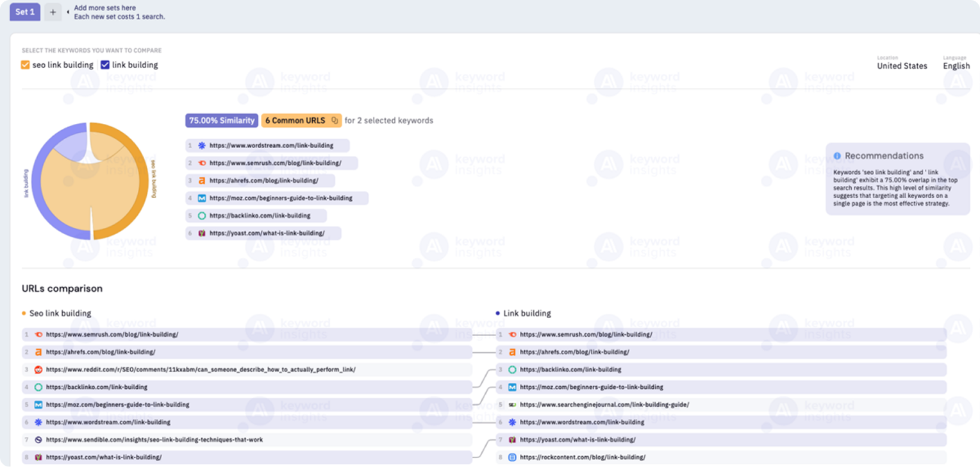The height and width of the screenshot is (467, 980).
Task: Uncheck the seo link building keyword checkbox
Action: (x=26, y=65)
